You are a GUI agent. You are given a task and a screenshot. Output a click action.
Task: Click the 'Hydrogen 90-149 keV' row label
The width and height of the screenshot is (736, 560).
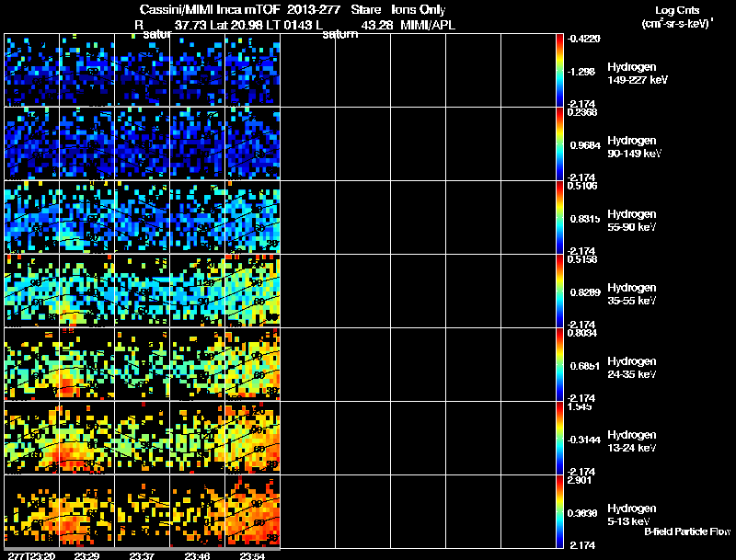[x=635, y=147]
